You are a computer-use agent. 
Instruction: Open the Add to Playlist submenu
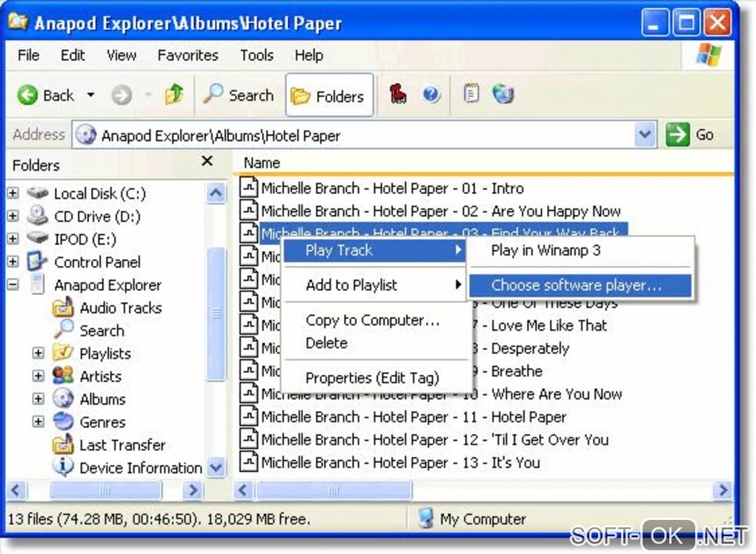[x=375, y=285]
